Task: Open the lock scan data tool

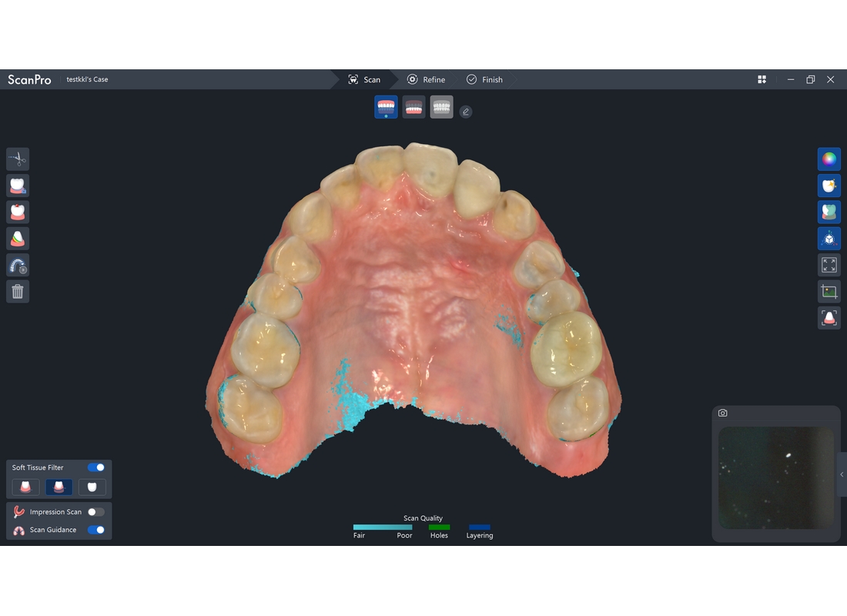Action: 18,185
